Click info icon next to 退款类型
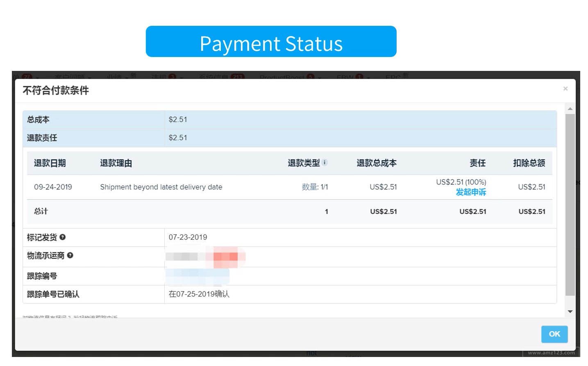Image resolution: width=588 pixels, height=366 pixels. (325, 162)
